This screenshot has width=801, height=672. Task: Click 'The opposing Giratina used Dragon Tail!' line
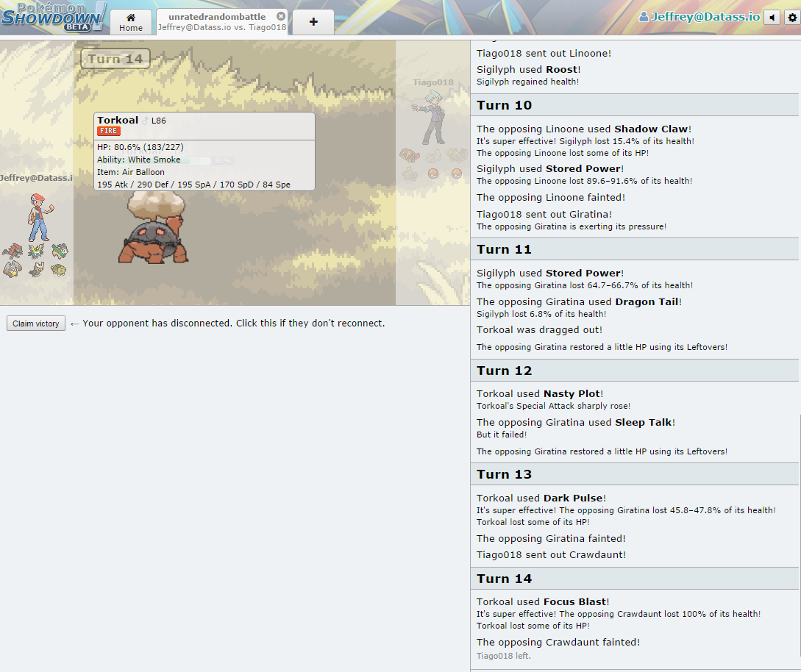pos(580,301)
